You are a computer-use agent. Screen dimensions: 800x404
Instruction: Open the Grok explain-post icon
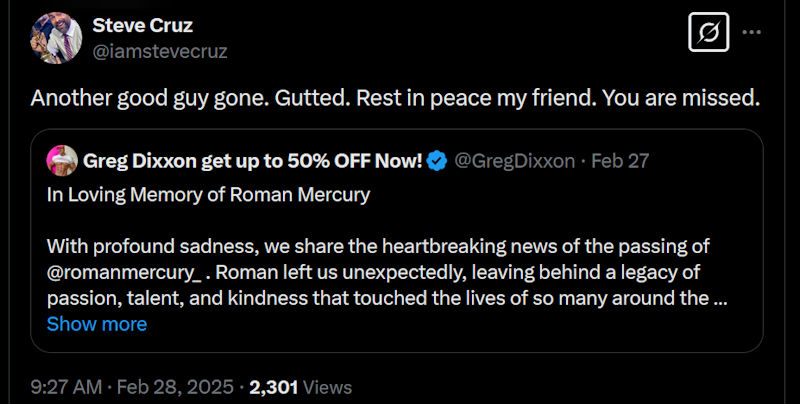(x=709, y=35)
